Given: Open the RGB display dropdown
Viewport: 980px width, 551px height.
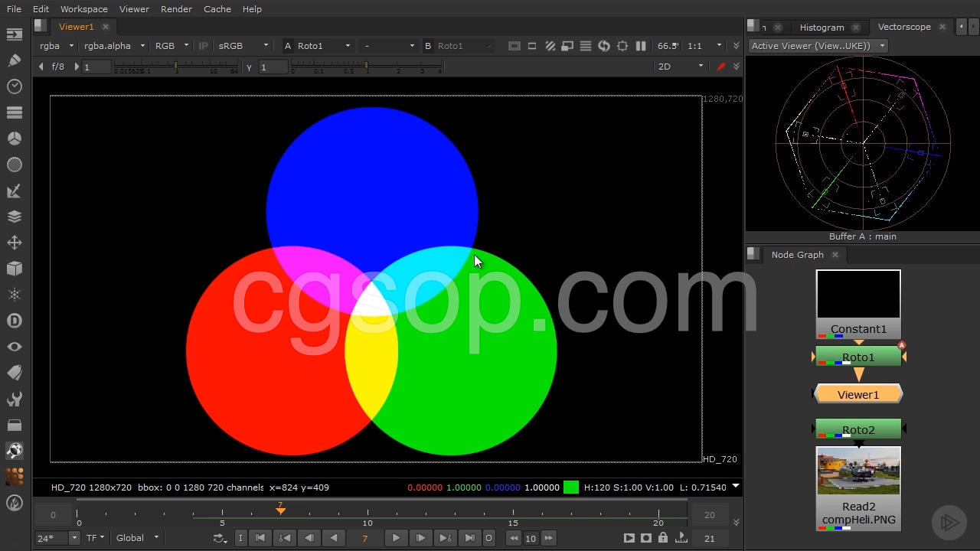Looking at the screenshot, I should tap(171, 46).
